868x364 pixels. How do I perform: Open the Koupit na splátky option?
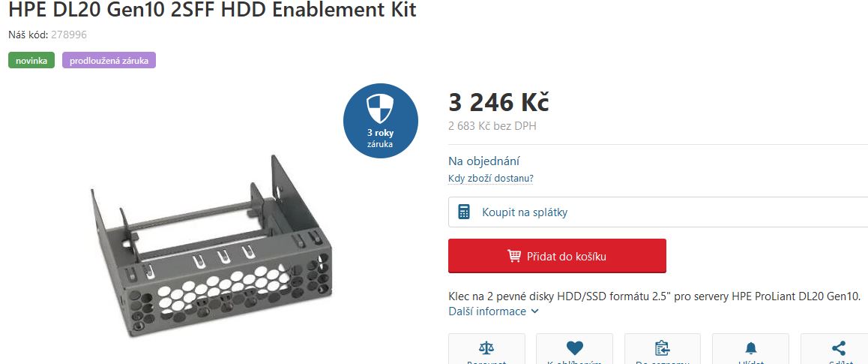click(x=658, y=212)
